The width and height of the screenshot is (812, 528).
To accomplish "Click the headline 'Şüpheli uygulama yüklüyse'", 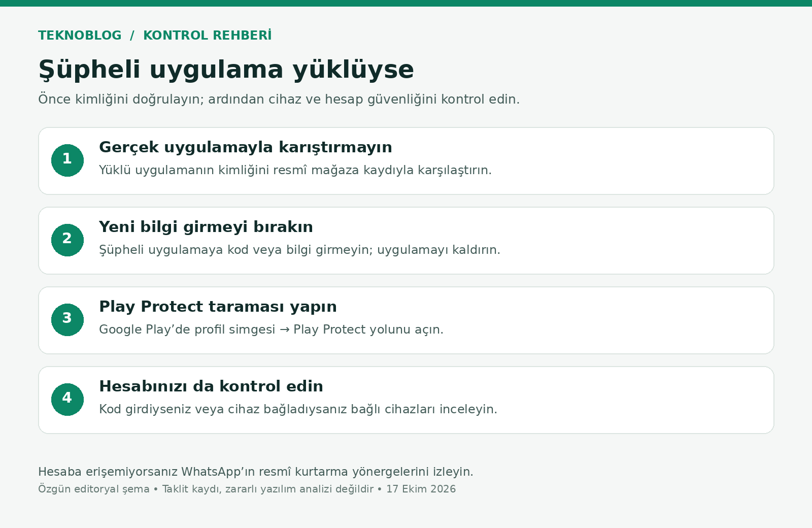I will [x=226, y=70].
